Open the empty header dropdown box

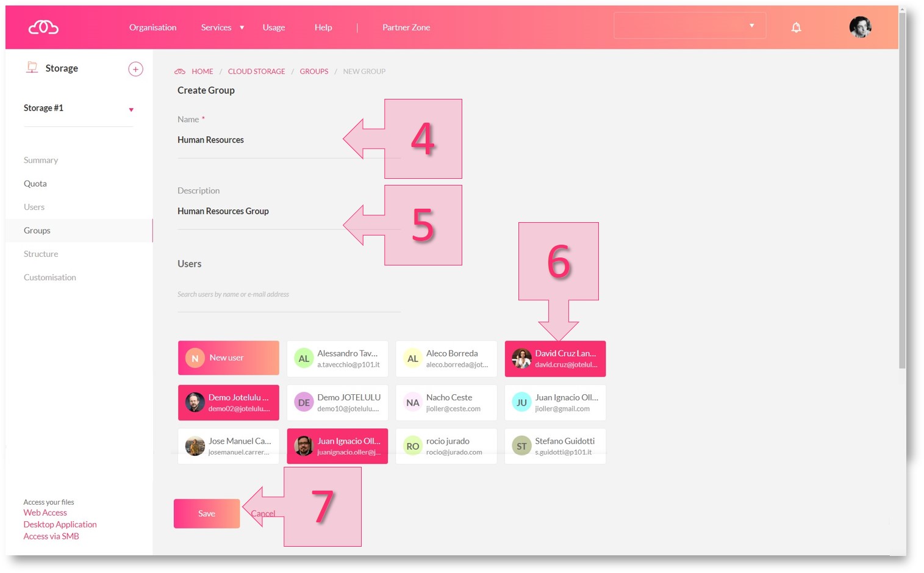coord(689,26)
